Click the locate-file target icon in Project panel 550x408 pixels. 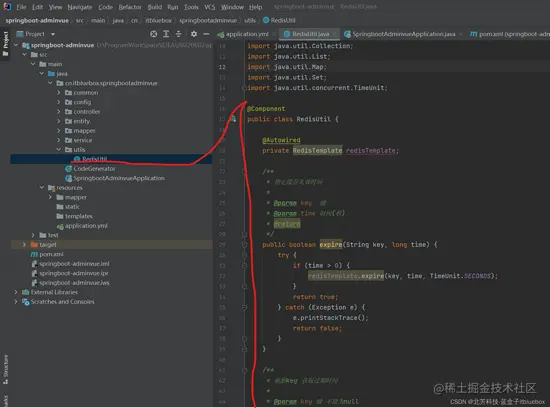pyautogui.click(x=153, y=34)
